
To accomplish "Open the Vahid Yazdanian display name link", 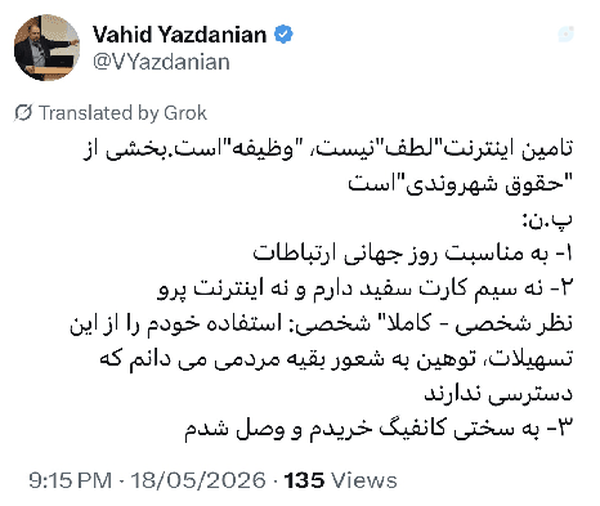I will pyautogui.click(x=179, y=34).
